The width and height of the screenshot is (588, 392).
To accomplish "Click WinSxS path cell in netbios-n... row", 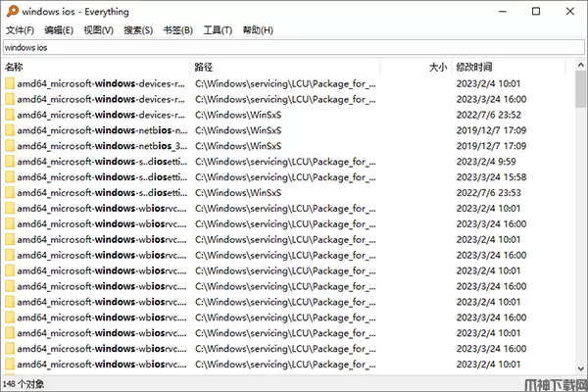I will click(238, 130).
